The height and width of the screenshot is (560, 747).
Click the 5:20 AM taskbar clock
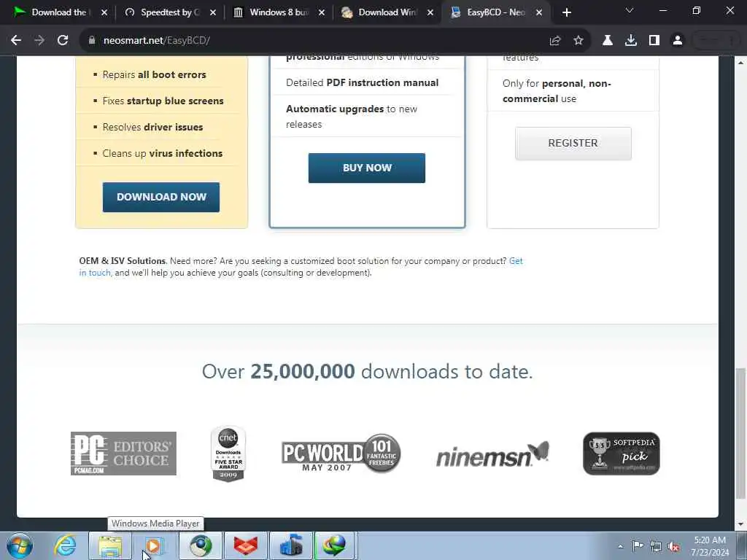click(710, 546)
